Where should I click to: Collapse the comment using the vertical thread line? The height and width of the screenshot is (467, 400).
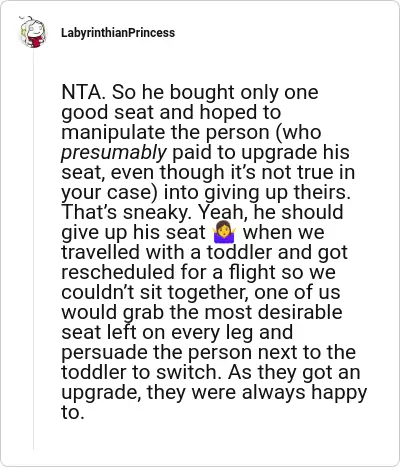click(33, 249)
